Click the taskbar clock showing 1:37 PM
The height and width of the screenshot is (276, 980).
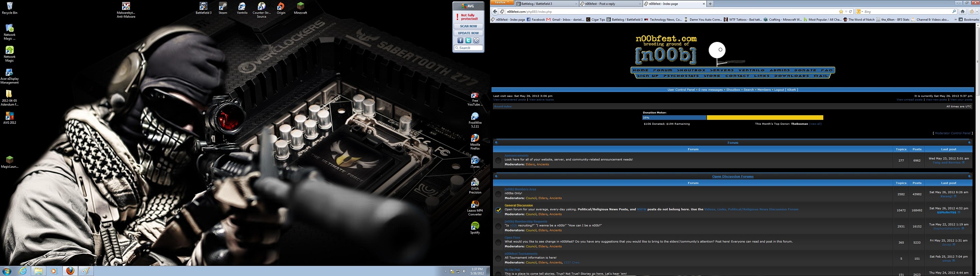[x=477, y=271]
